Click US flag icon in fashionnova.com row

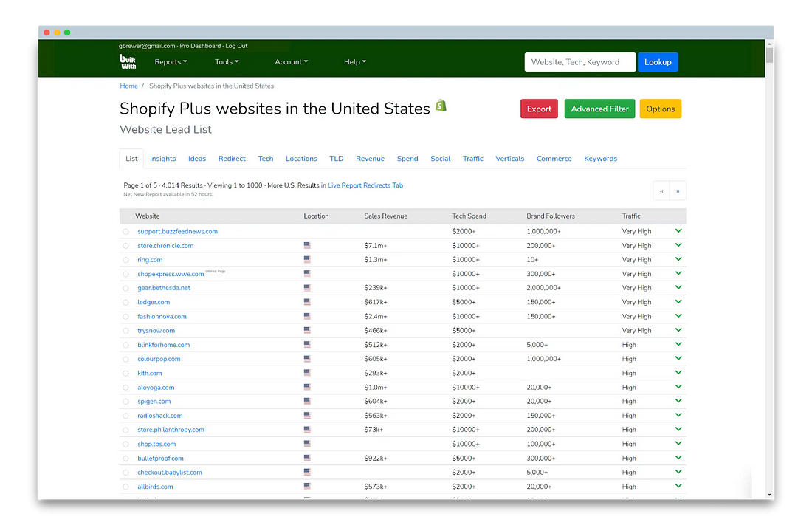pyautogui.click(x=307, y=316)
